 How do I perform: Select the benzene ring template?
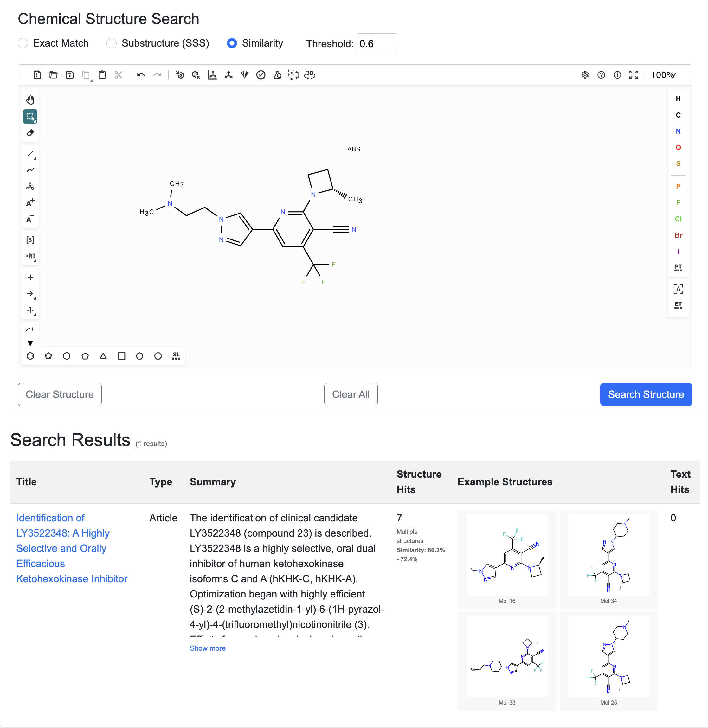(x=30, y=356)
